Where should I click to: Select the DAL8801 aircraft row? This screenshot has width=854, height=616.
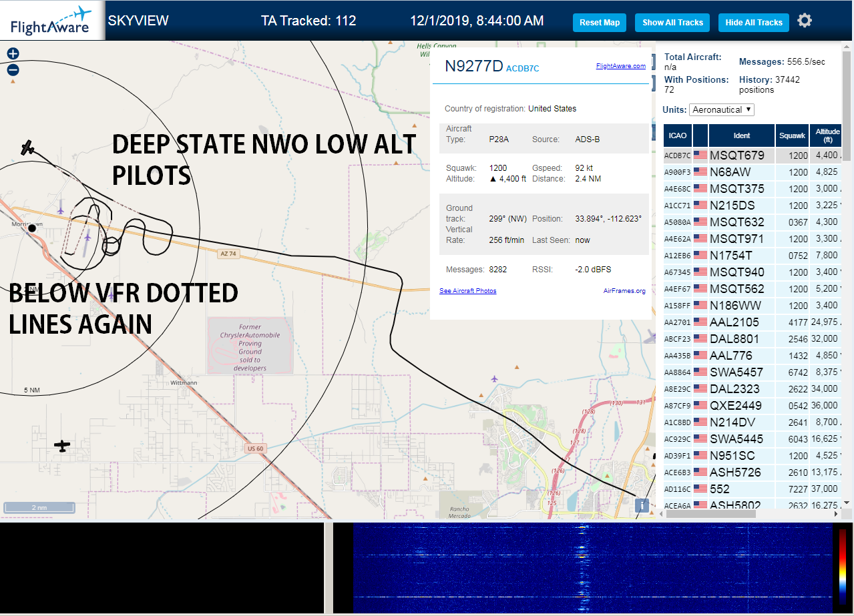tap(753, 339)
